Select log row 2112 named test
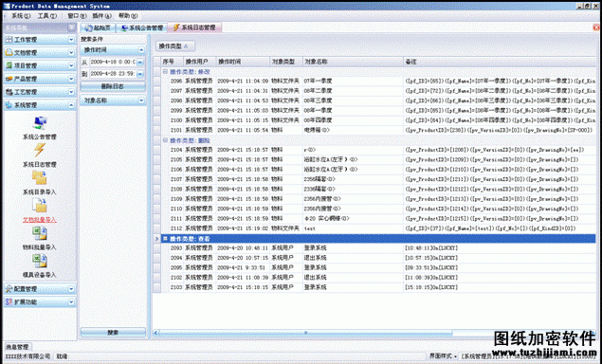 (x=378, y=228)
